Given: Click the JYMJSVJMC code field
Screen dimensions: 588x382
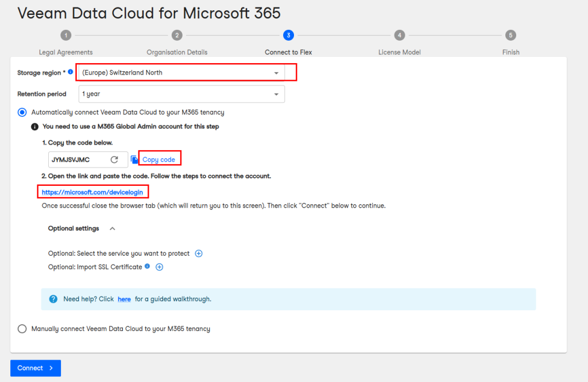Looking at the screenshot, I should click(x=88, y=159).
